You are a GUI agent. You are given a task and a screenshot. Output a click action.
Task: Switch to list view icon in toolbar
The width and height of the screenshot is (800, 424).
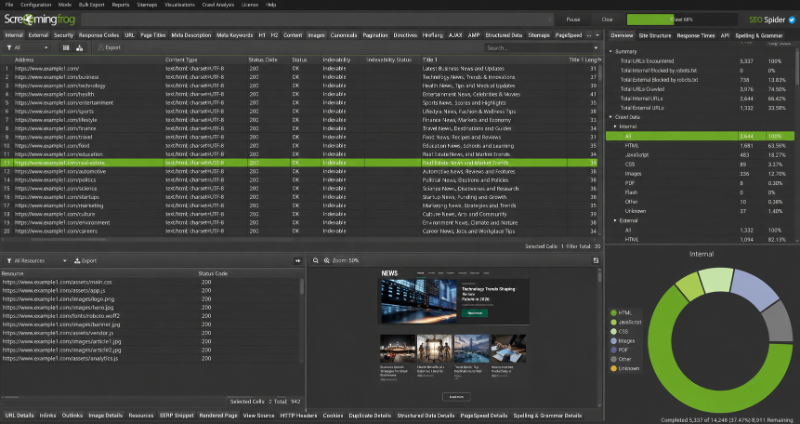(66, 47)
